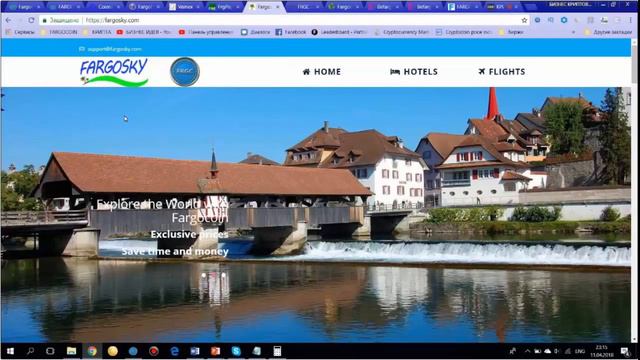Viewport: 640px width, 360px height.
Task: Open the Windows Start menu
Action: pyautogui.click(x=10, y=351)
